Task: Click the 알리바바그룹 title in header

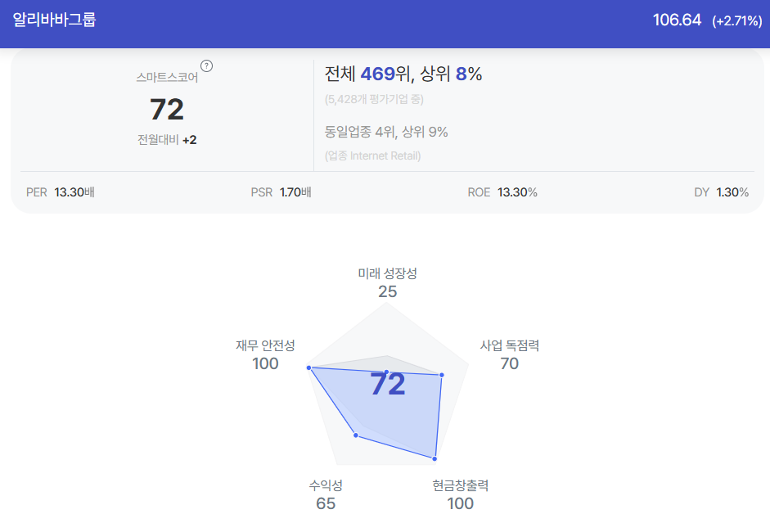Action: pyautogui.click(x=54, y=20)
